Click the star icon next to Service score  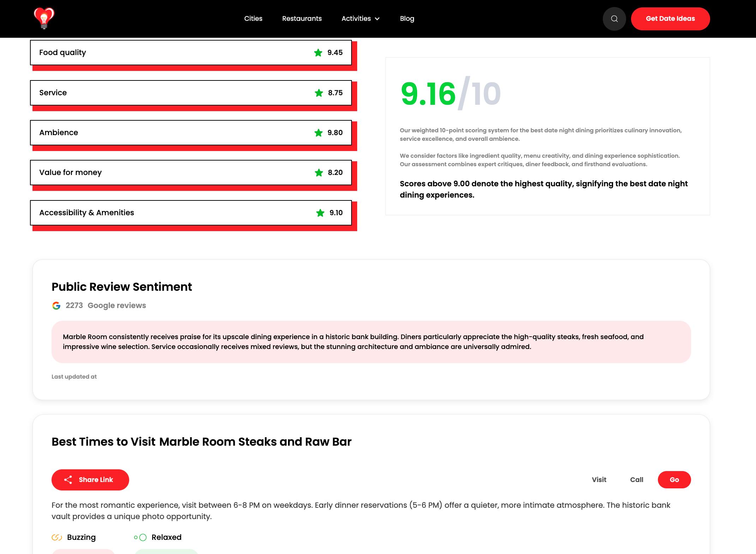tap(319, 93)
